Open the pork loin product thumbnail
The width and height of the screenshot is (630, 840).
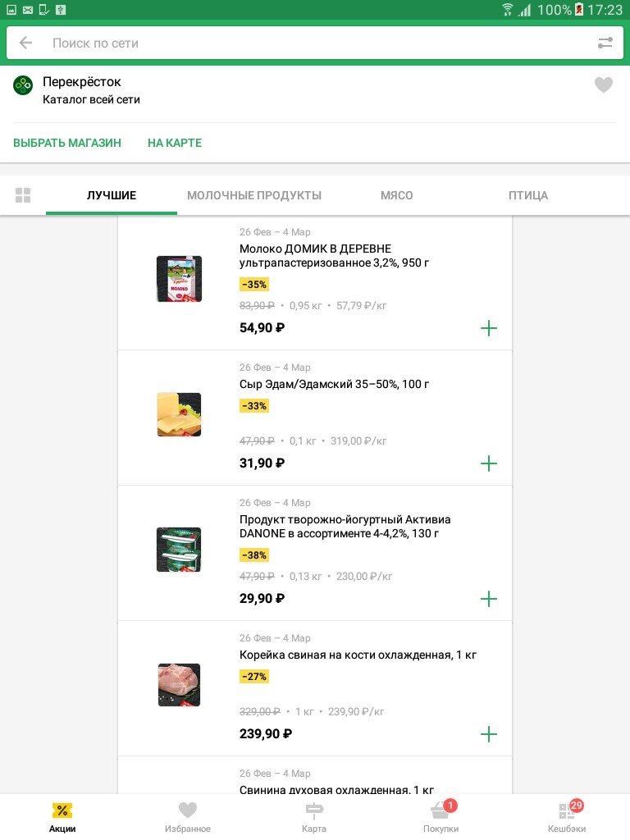tap(179, 685)
